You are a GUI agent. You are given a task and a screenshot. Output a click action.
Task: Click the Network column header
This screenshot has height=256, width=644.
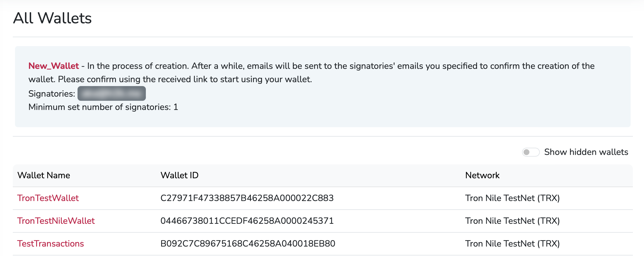[482, 175]
